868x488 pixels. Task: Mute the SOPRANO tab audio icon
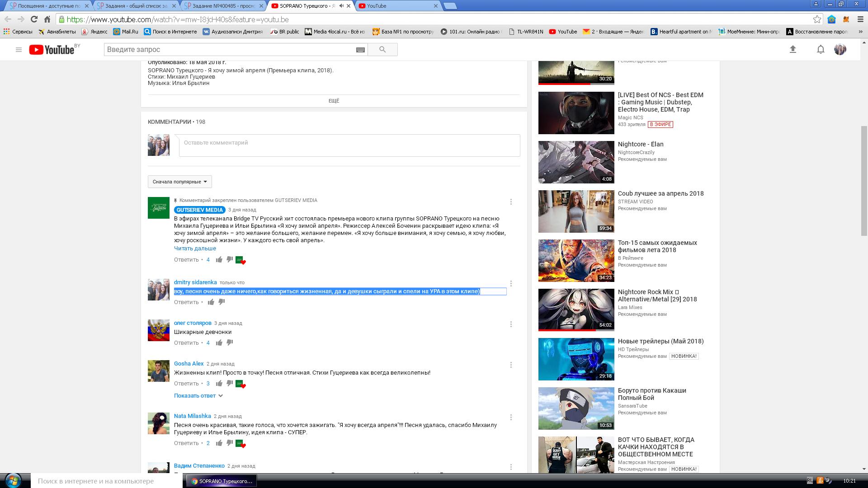click(x=341, y=6)
